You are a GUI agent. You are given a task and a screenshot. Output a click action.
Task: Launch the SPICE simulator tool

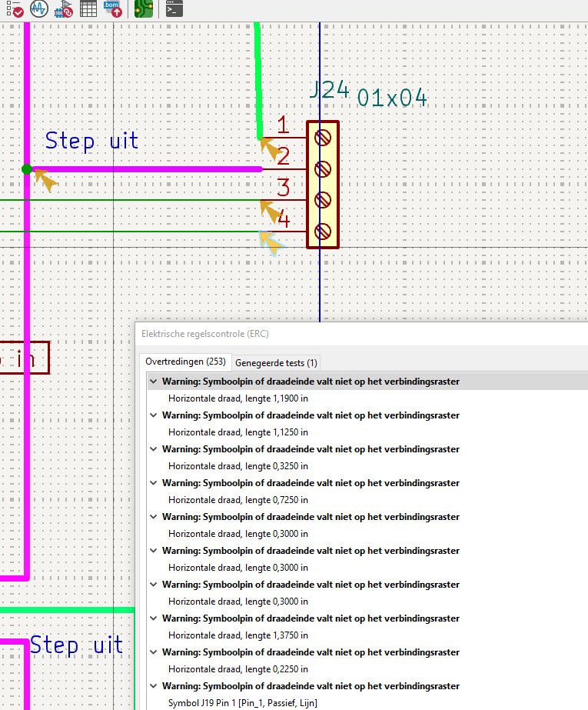coord(39,8)
